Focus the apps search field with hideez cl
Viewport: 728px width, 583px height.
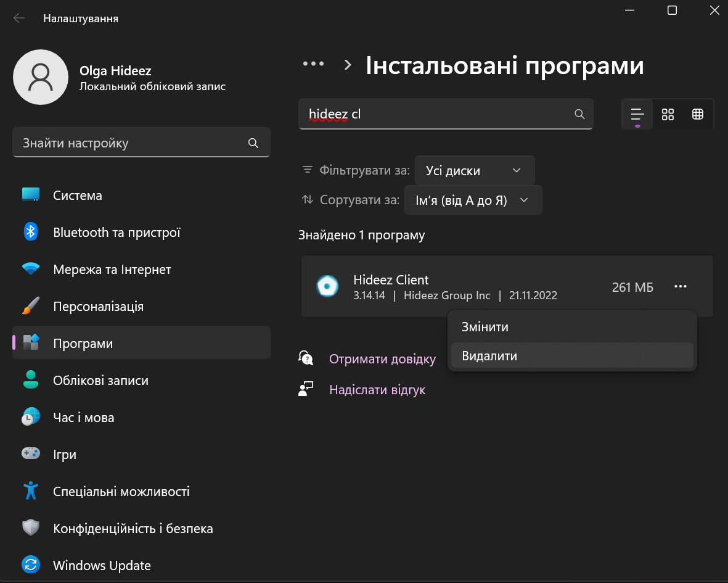(446, 114)
